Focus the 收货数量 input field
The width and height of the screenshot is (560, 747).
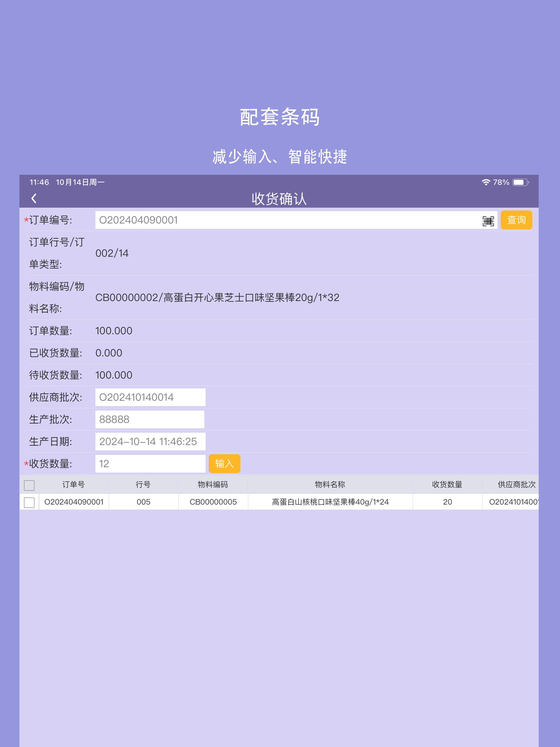[x=150, y=463]
